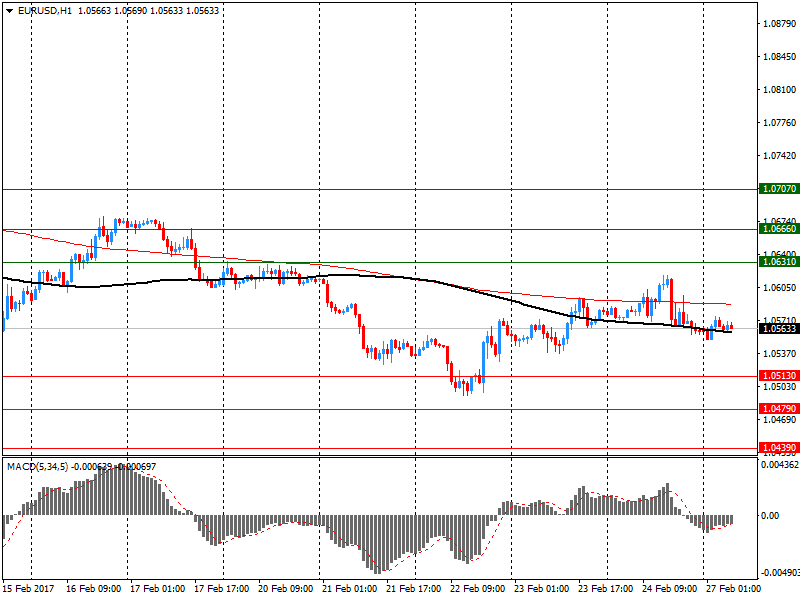Click MACD zero level label 0.00

click(770, 516)
